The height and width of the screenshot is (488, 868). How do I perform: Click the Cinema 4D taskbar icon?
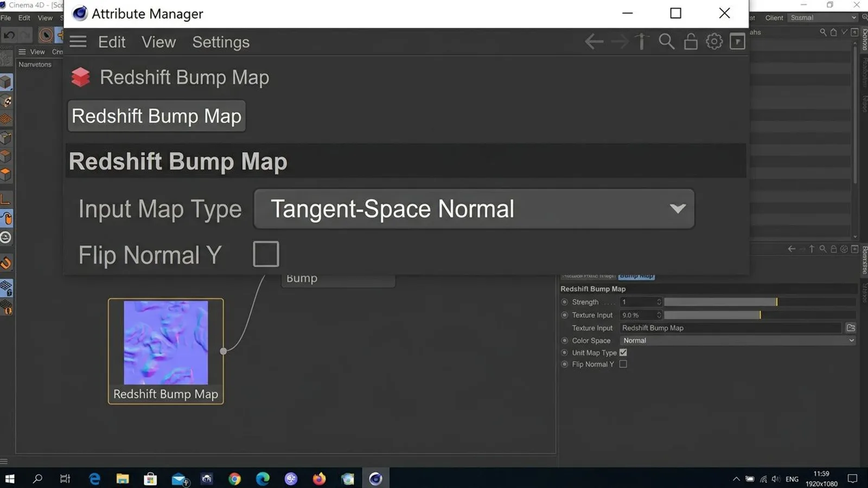pos(375,479)
